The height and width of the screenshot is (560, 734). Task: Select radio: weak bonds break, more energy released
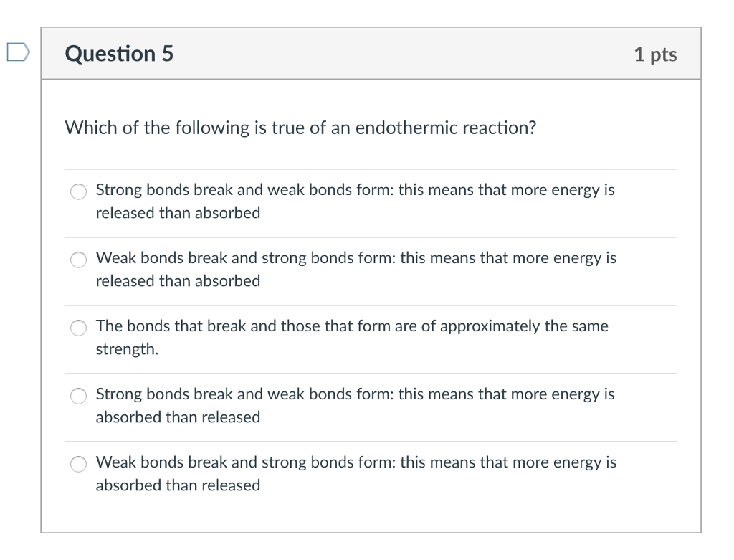point(78,260)
